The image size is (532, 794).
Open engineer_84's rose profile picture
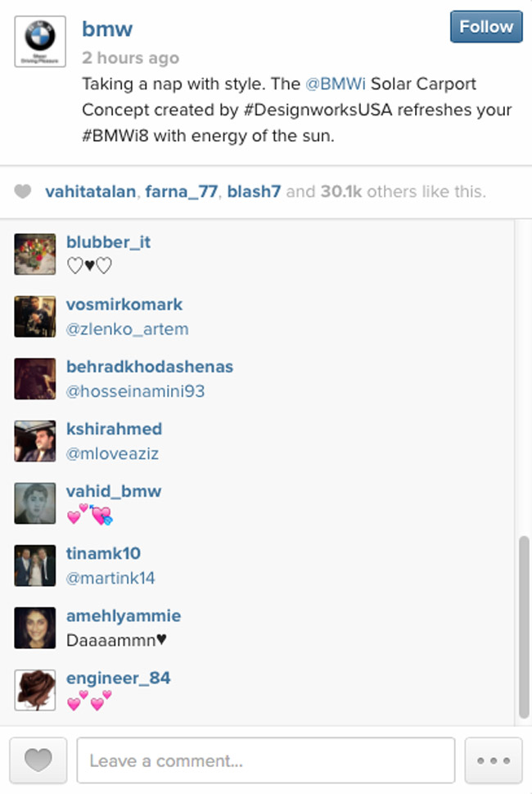coord(35,690)
